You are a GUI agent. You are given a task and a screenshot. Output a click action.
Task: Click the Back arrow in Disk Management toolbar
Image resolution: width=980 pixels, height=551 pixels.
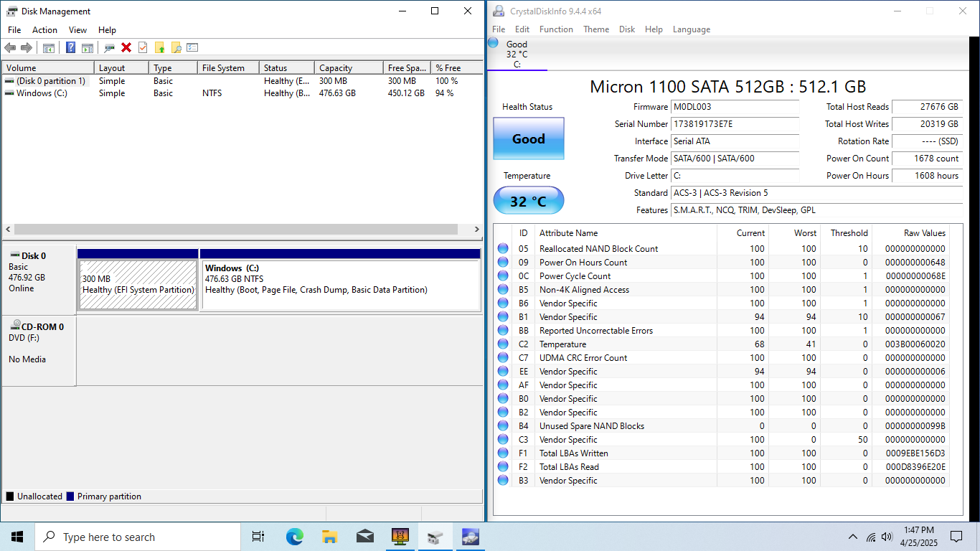coord(10,47)
